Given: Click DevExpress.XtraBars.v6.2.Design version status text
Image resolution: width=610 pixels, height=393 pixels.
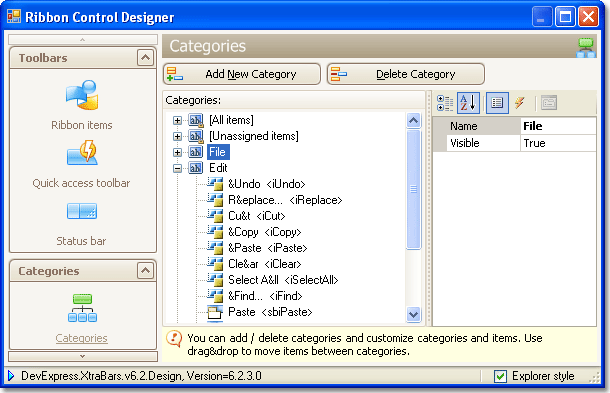Looking at the screenshot, I should (141, 376).
